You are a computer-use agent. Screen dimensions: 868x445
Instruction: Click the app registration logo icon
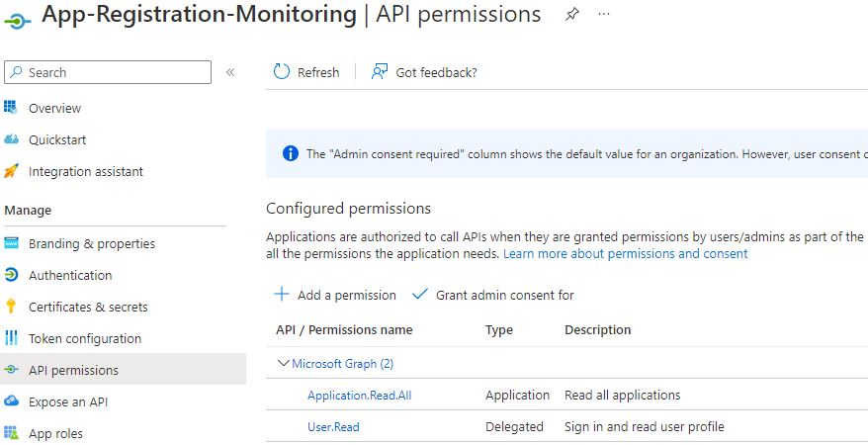[18, 21]
